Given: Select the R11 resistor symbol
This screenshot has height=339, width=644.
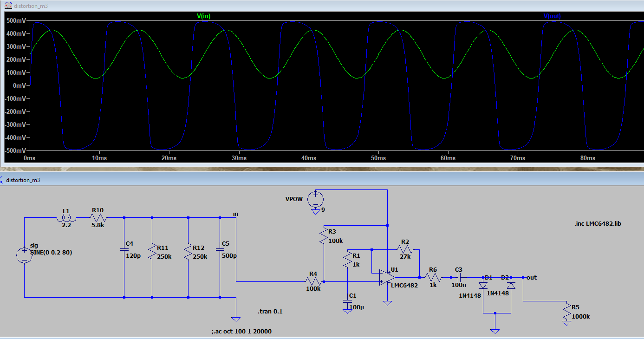Looking at the screenshot, I should coord(152,253).
